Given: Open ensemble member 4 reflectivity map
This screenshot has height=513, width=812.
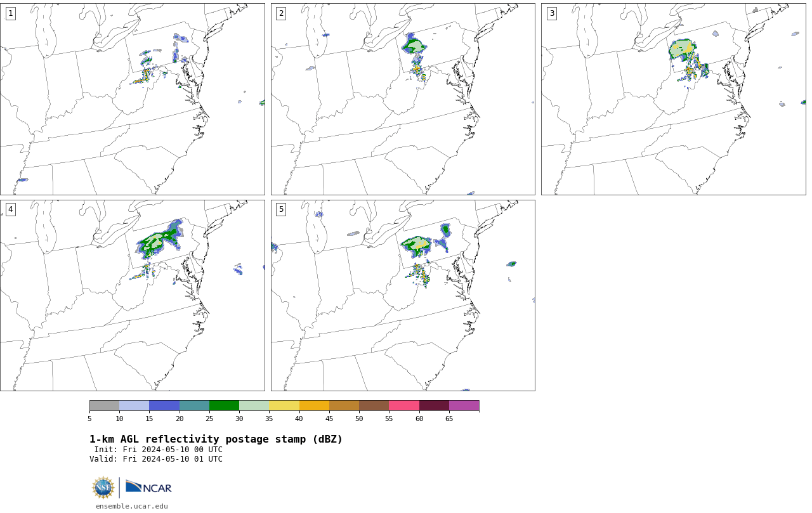Looking at the screenshot, I should (132, 295).
